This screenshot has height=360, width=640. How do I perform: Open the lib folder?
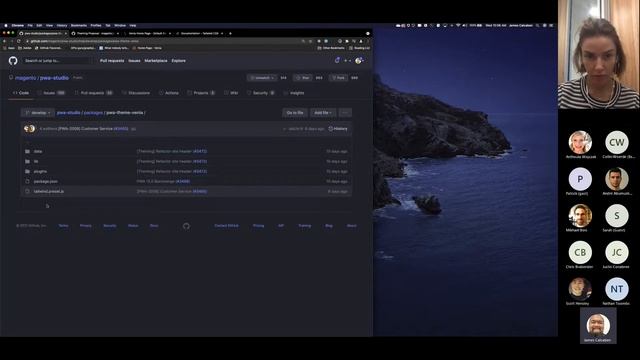[x=36, y=162]
